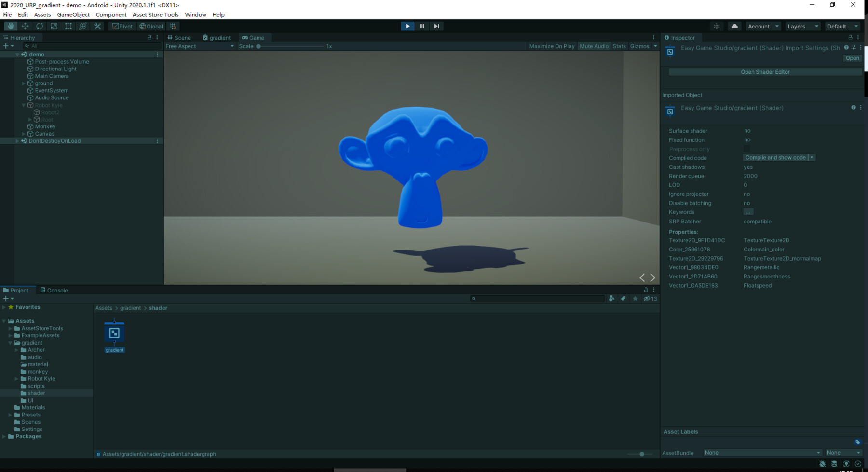Search by type in Project panel

[x=611, y=299]
